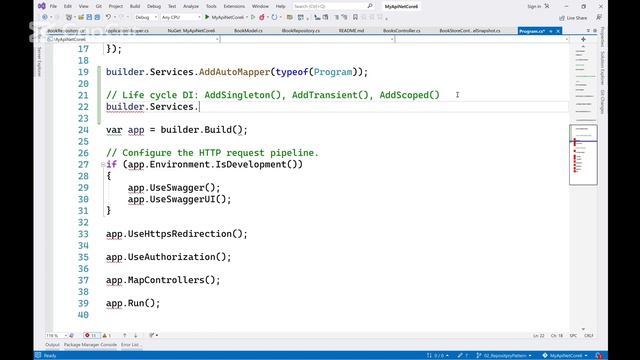Open the Debug menu

tap(154, 7)
